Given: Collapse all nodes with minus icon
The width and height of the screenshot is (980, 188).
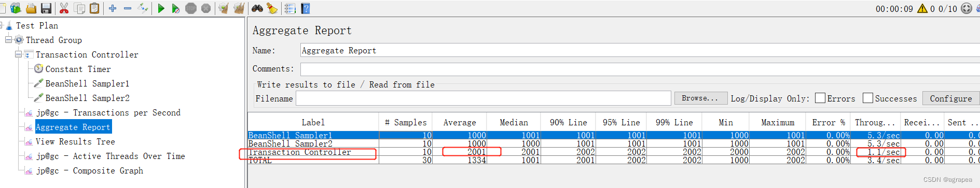Looking at the screenshot, I should point(128,8).
